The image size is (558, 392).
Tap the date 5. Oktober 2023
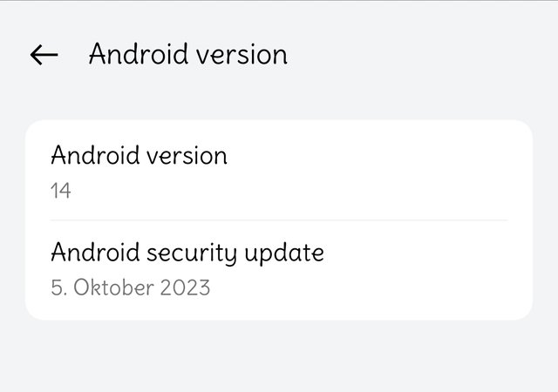(x=130, y=287)
